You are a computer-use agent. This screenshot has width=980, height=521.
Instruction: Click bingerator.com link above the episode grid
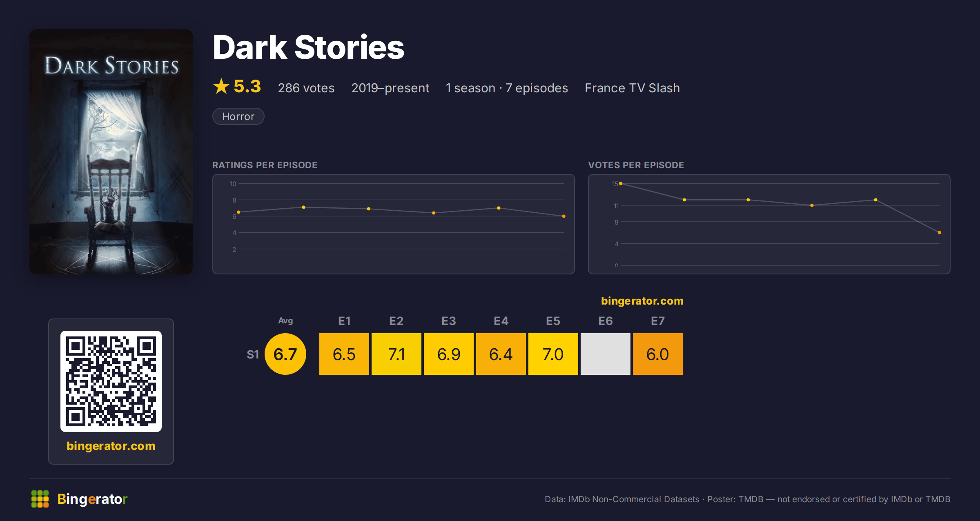(642, 301)
